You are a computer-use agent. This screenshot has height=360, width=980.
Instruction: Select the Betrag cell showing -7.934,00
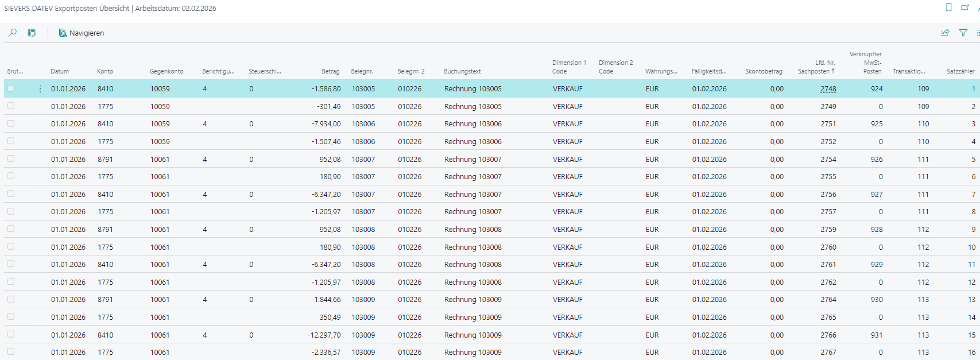tap(326, 124)
